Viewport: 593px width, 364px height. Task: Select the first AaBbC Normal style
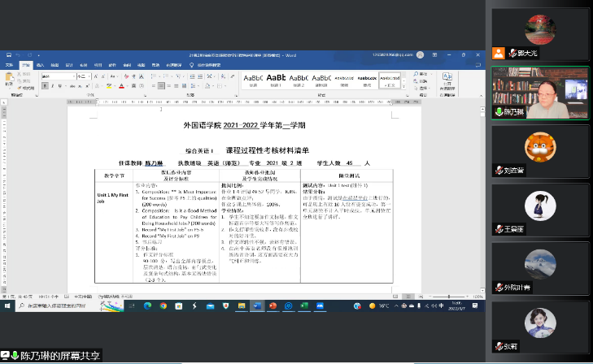click(254, 80)
